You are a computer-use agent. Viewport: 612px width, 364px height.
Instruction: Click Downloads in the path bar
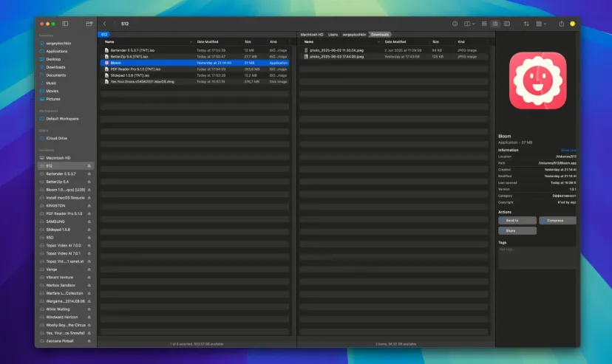pos(380,35)
